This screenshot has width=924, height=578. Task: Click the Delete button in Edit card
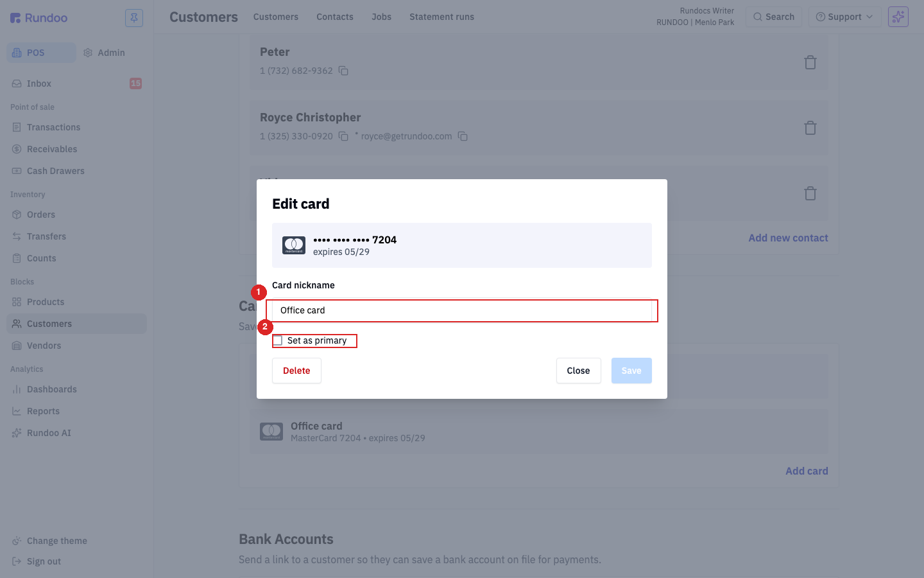click(x=296, y=371)
